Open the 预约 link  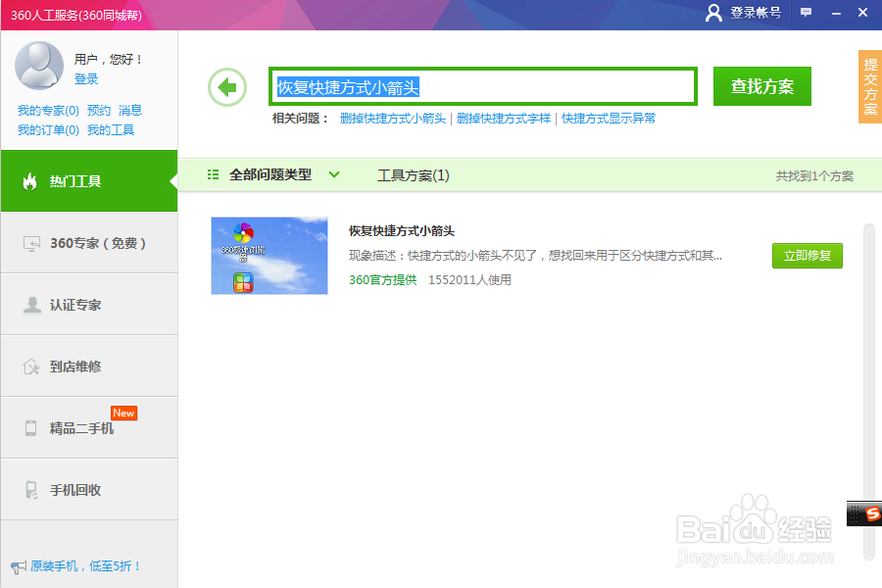(x=99, y=111)
